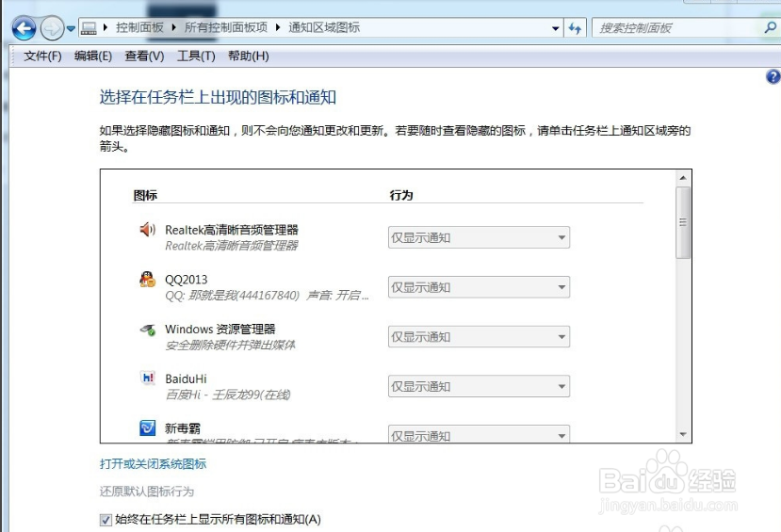This screenshot has width=781, height=532.
Task: Click the 控制面板 breadcrumb
Action: 139,27
